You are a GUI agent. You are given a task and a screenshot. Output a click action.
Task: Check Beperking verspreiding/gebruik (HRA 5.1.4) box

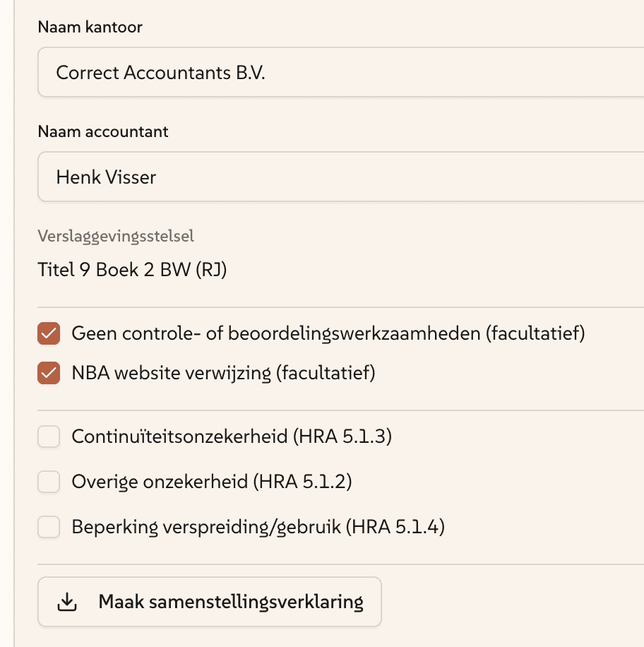pyautogui.click(x=49, y=527)
